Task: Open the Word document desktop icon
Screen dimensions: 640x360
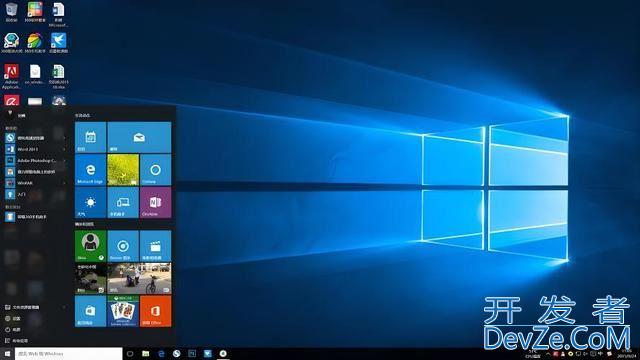Action: [58, 14]
